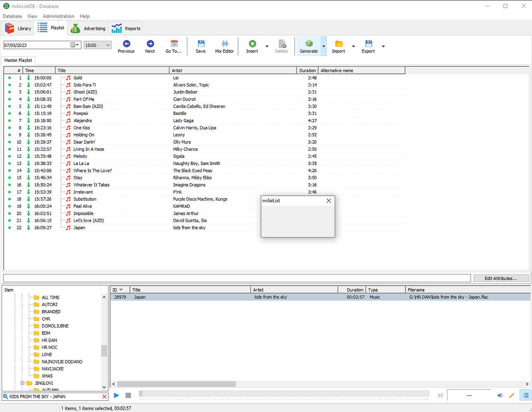Collapse the JINGLOVI folder tree node
This screenshot has height=412, width=532.
pyautogui.click(x=23, y=383)
